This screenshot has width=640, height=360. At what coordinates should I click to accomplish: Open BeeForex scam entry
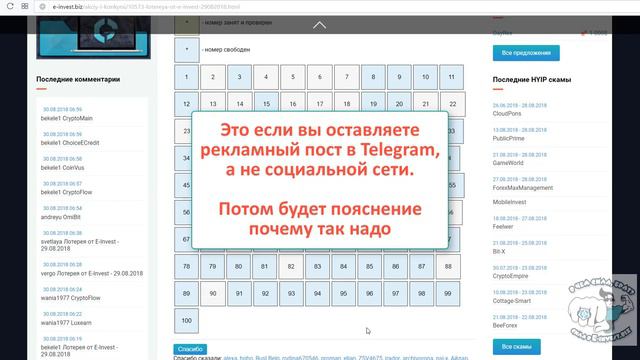[505, 325]
